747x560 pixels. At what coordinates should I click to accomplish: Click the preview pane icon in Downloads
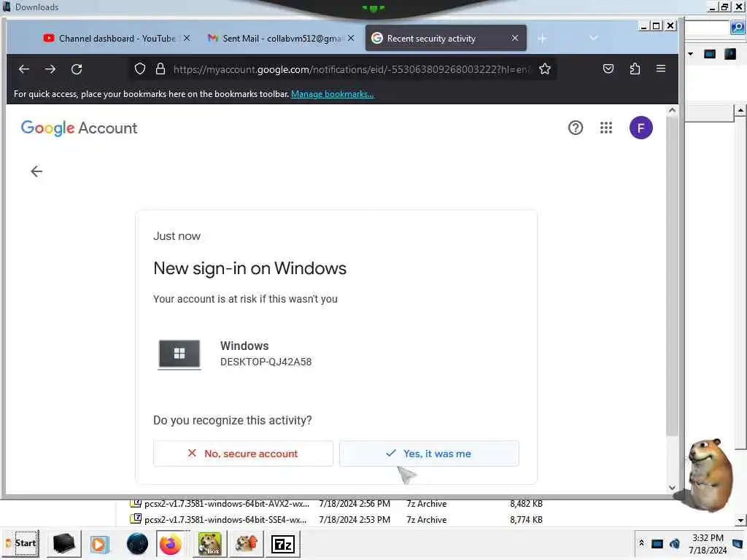click(710, 54)
